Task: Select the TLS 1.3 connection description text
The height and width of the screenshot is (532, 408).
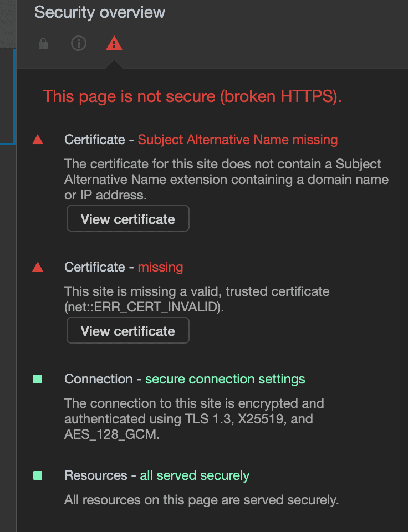Action: [194, 419]
